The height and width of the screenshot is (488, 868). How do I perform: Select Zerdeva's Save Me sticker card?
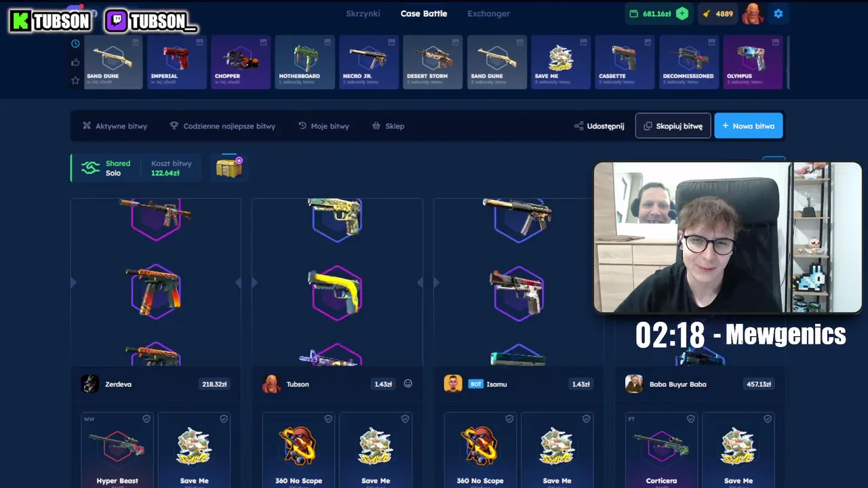[194, 450]
